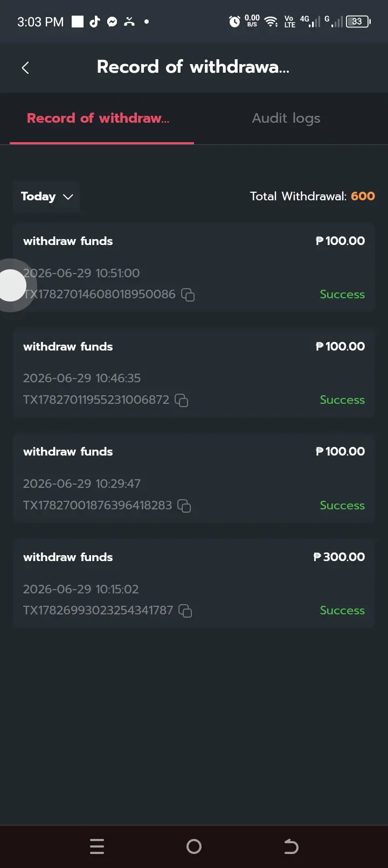
Task: Tap the Android recent apps menu icon
Action: coord(97,846)
